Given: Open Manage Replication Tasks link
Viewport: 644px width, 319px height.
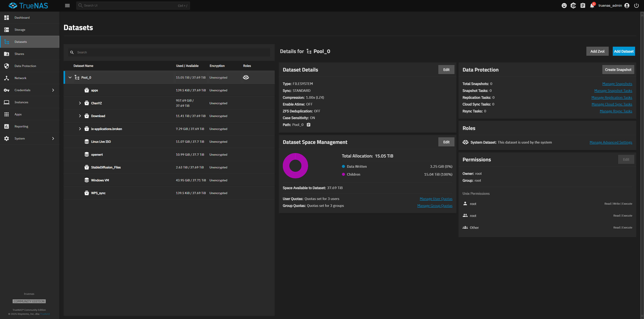Looking at the screenshot, I should [612, 97].
